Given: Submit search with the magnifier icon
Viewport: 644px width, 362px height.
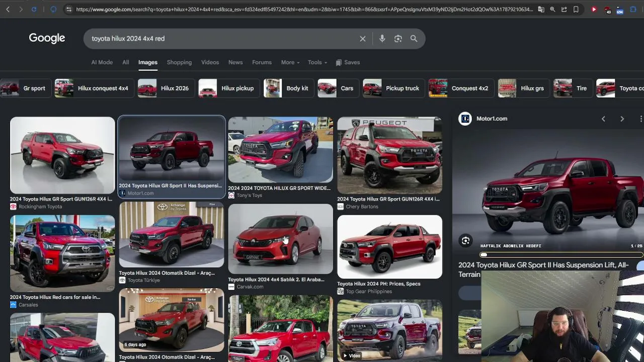Looking at the screenshot, I should (x=414, y=39).
